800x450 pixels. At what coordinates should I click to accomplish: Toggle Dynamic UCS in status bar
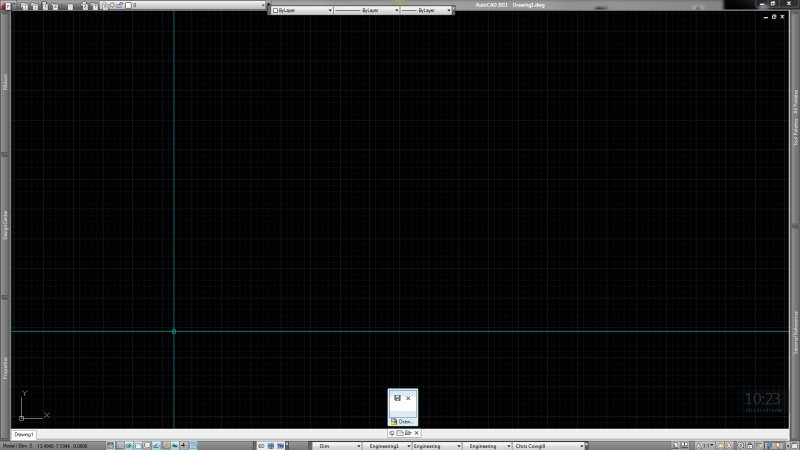click(x=166, y=446)
